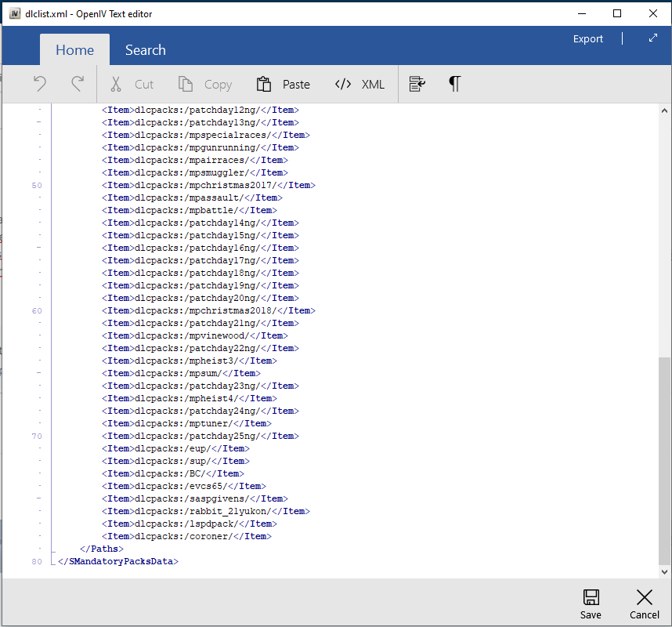This screenshot has width=672, height=627.
Task: Cancel editing with the Cancel button
Action: [x=644, y=603]
